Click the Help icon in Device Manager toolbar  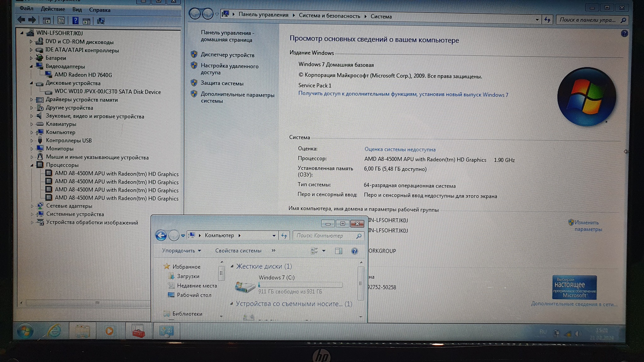pos(75,21)
